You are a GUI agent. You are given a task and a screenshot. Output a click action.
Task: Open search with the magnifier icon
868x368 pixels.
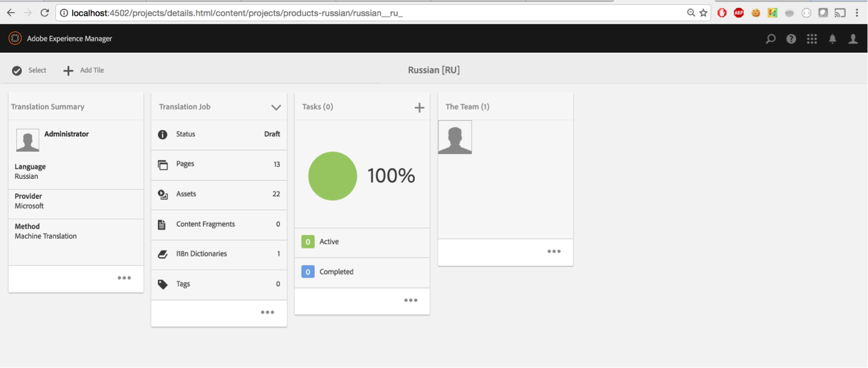click(x=771, y=39)
